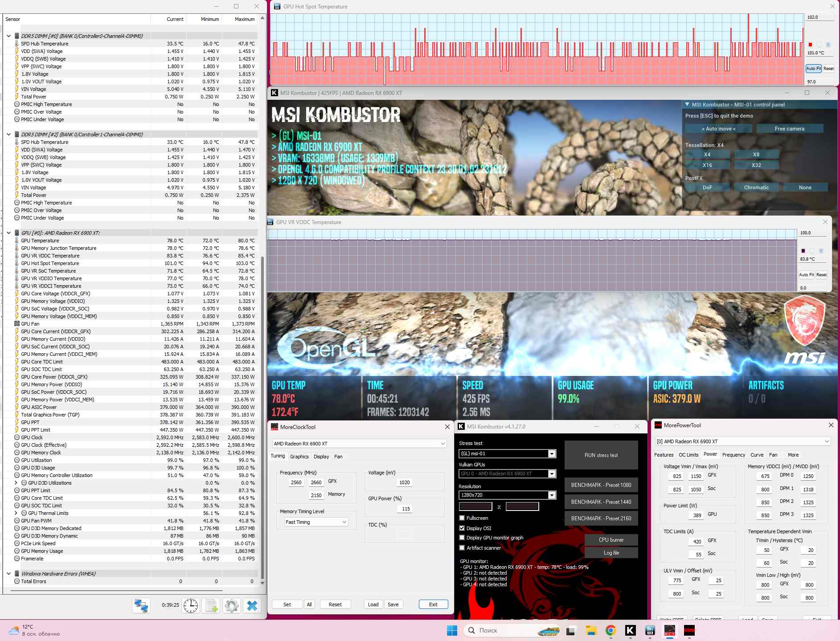Click Save button in MoreClockTool

coord(393,604)
